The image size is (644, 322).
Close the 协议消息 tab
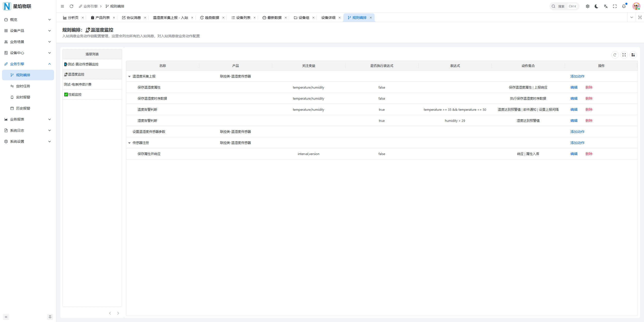click(145, 18)
